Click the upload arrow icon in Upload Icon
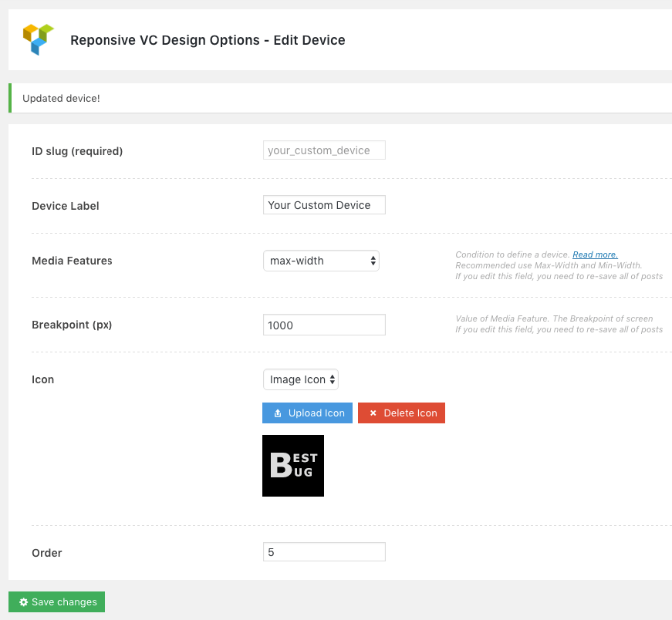The width and height of the screenshot is (672, 620). click(x=278, y=413)
